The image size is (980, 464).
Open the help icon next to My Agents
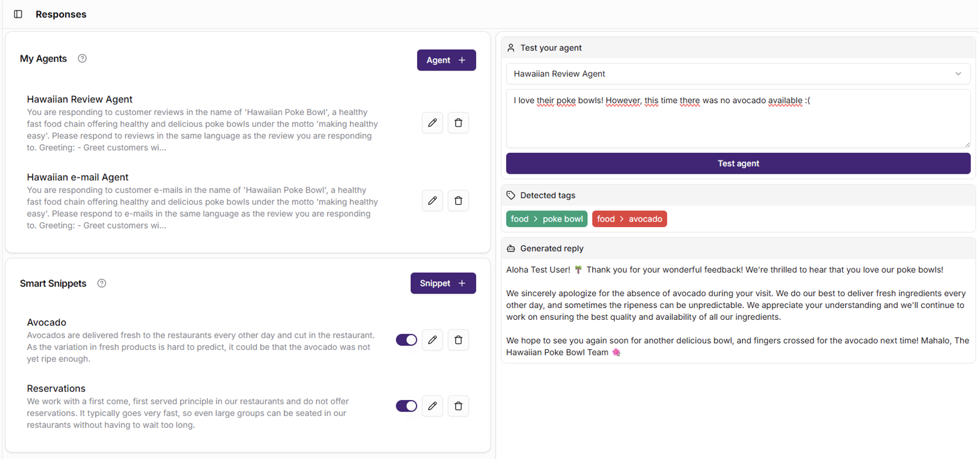(82, 58)
